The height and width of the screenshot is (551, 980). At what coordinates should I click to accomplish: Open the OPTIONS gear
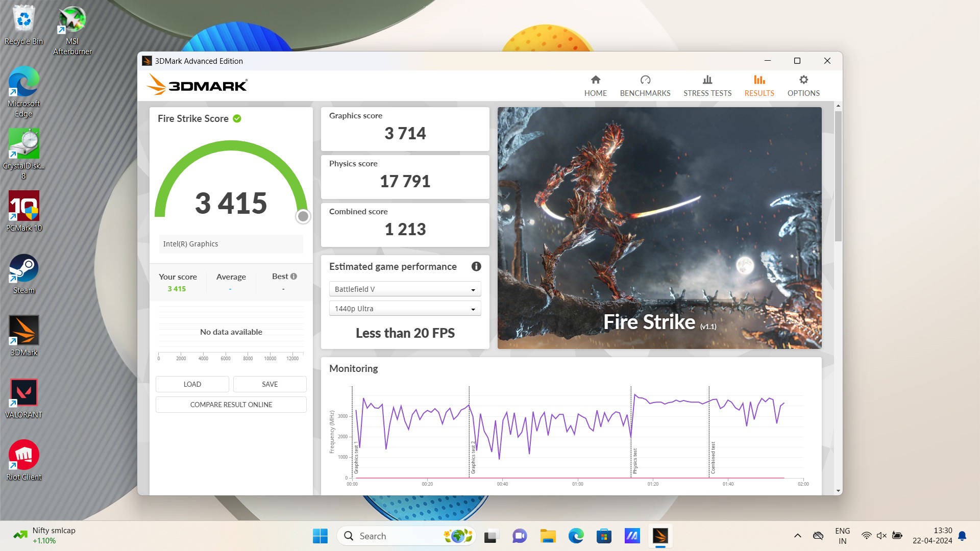click(803, 80)
